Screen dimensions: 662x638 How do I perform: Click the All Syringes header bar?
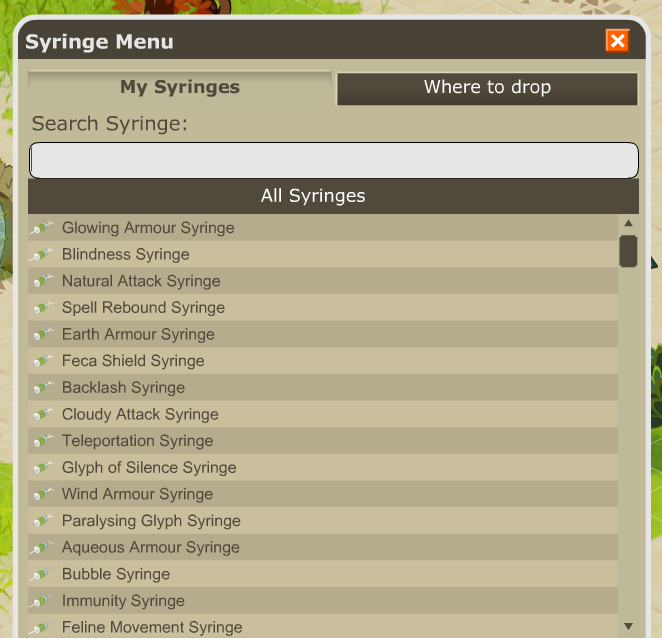333,196
